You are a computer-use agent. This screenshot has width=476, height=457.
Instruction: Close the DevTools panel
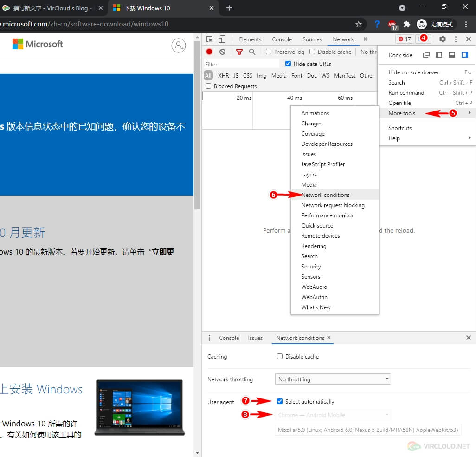click(x=469, y=39)
